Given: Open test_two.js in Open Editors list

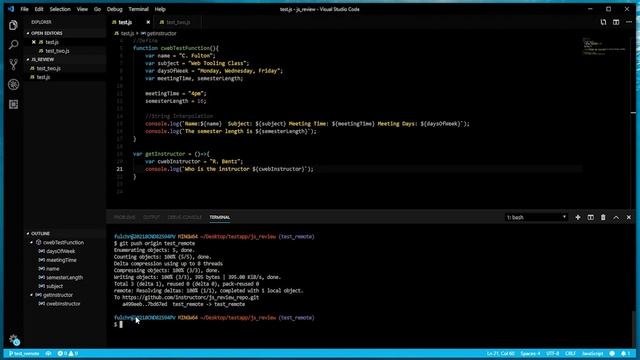Looking at the screenshot, I should (x=57, y=51).
